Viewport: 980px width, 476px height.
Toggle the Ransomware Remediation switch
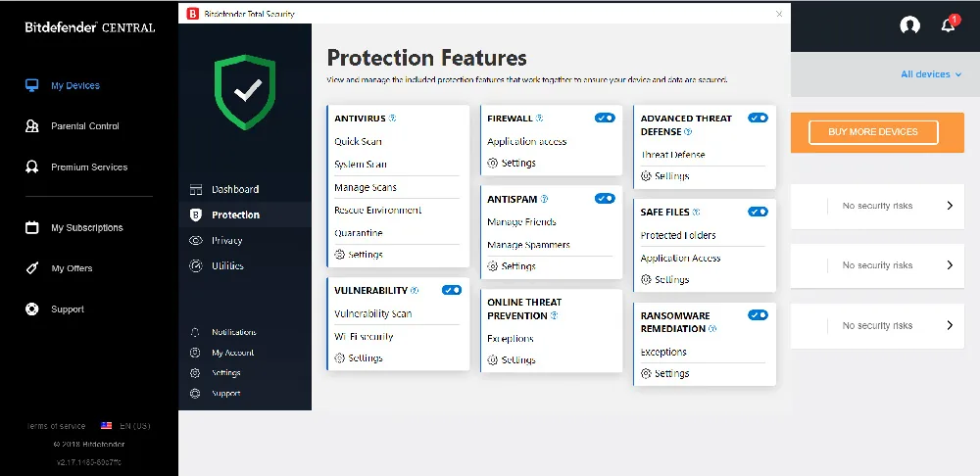click(x=759, y=314)
